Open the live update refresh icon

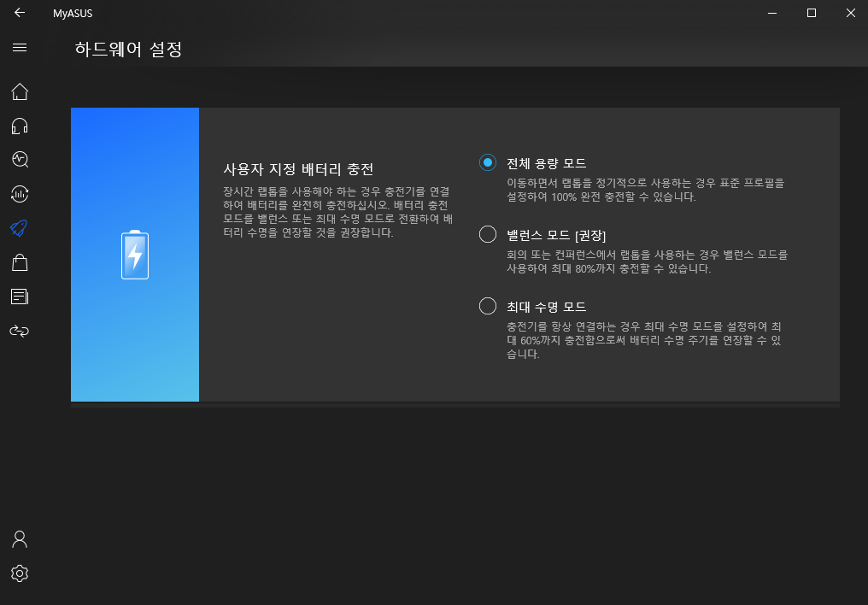20,194
